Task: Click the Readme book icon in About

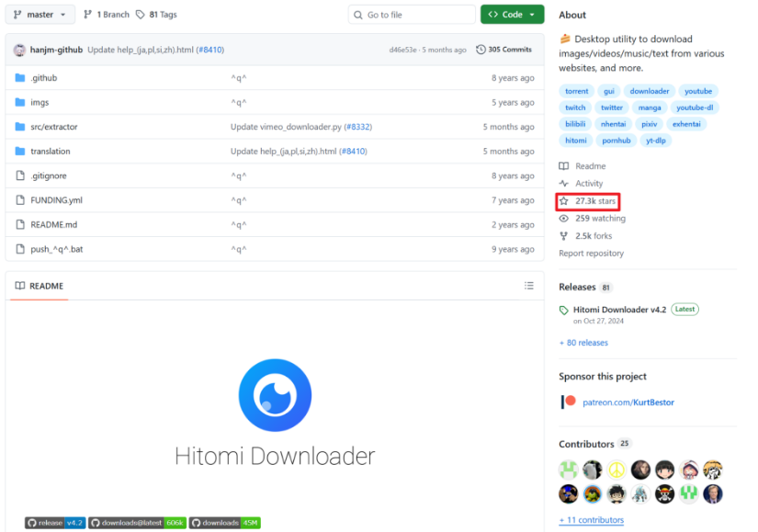Action: [x=564, y=166]
